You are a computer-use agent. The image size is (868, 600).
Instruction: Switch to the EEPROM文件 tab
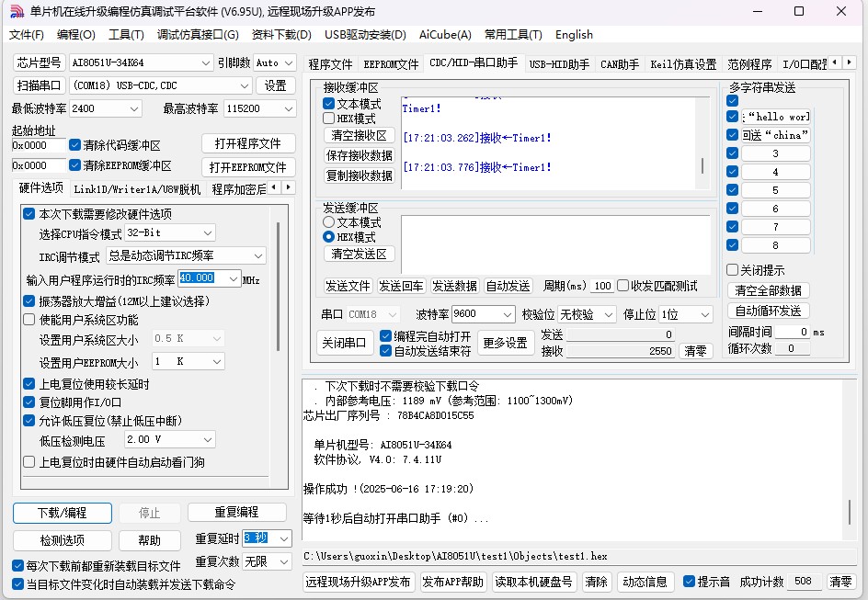pyautogui.click(x=391, y=64)
